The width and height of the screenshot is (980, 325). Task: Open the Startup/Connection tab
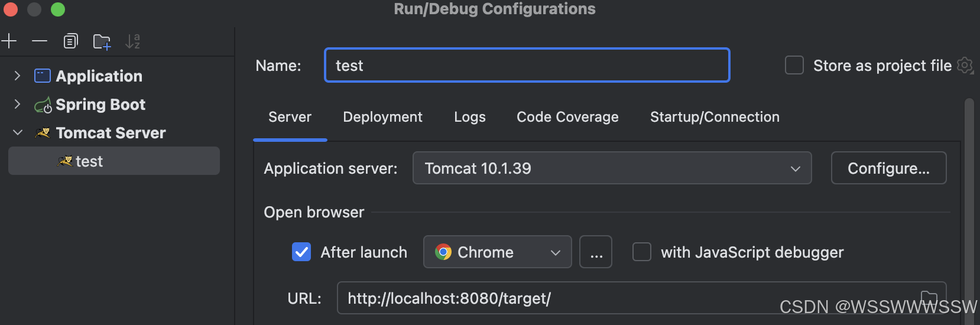(715, 117)
